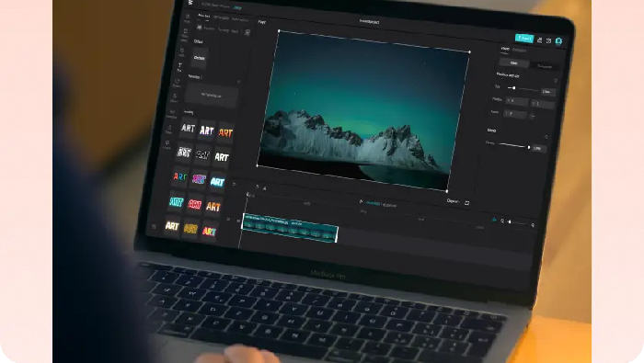Screen dimensions: 644x363
Task: Click the project title above the preview
Action: pos(369,21)
